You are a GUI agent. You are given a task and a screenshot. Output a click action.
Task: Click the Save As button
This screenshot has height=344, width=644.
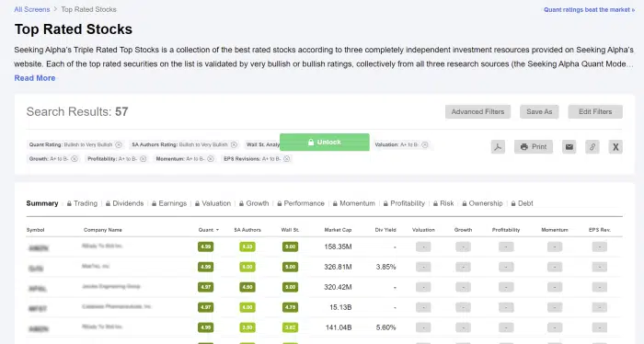(x=539, y=111)
